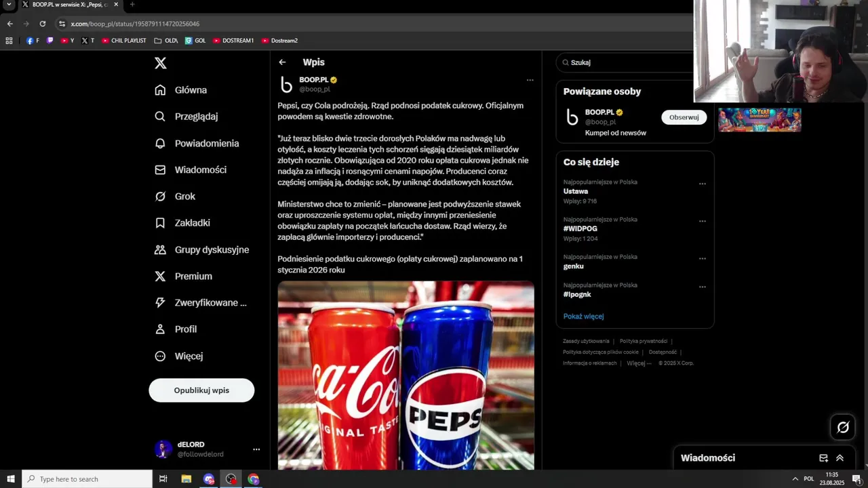Click the dELORD profile avatar
Screen dimensions: 868x488
click(x=163, y=449)
